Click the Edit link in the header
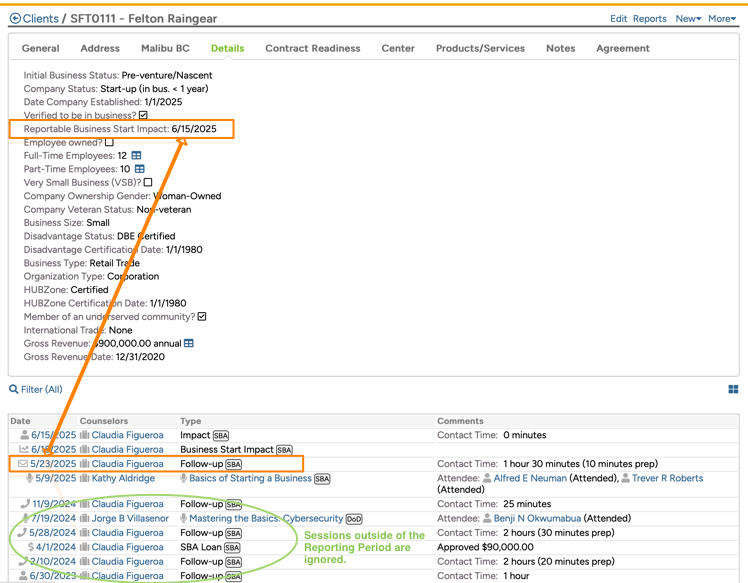This screenshot has width=748, height=583. point(618,18)
